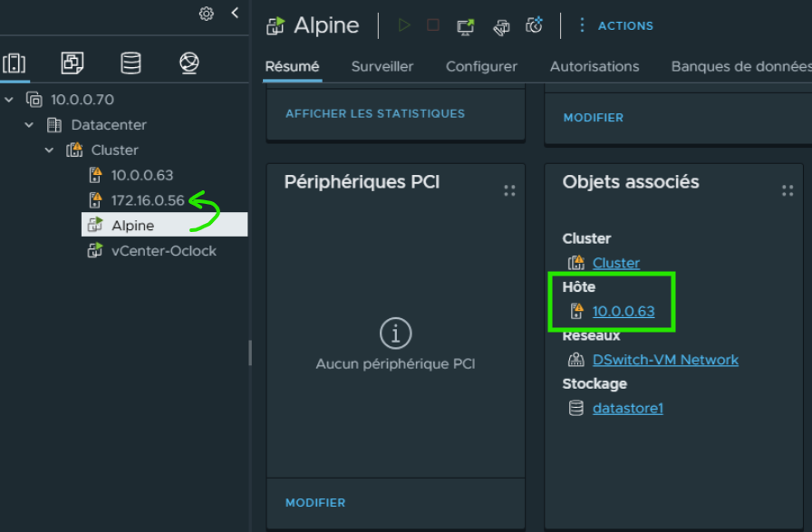The height and width of the screenshot is (532, 812).
Task: Collapse the Datacenter tree node
Action: coord(30,125)
